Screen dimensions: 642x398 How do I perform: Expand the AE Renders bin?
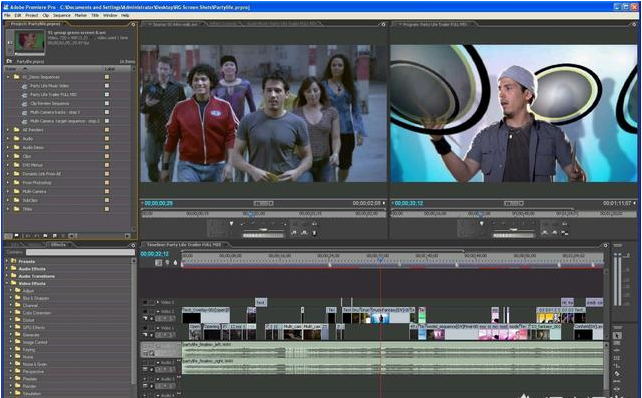(x=8, y=130)
